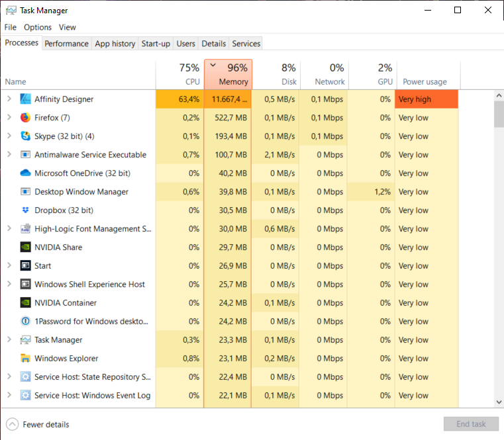
Task: Open the Options menu
Action: [x=38, y=27]
